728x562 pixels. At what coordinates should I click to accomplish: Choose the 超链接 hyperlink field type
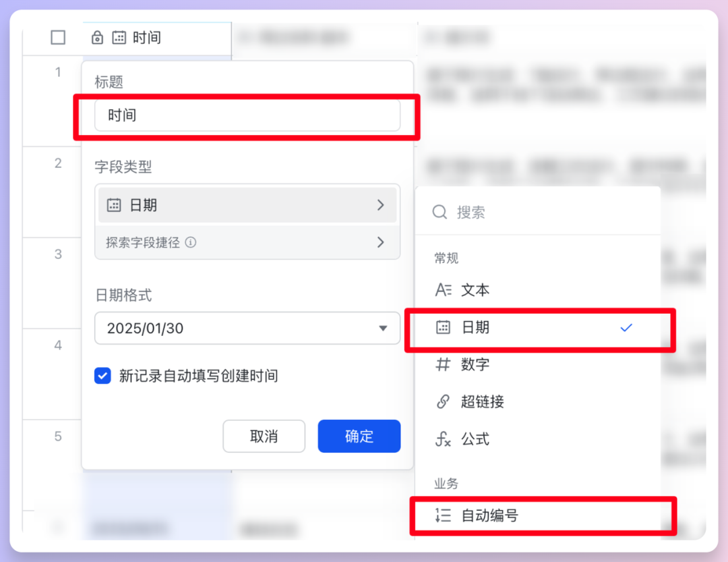tap(538, 401)
